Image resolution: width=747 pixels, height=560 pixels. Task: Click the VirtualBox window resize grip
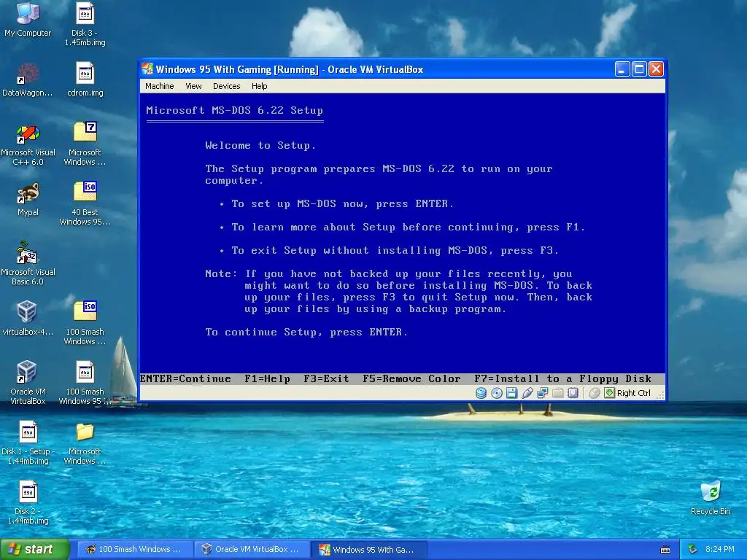(661, 394)
